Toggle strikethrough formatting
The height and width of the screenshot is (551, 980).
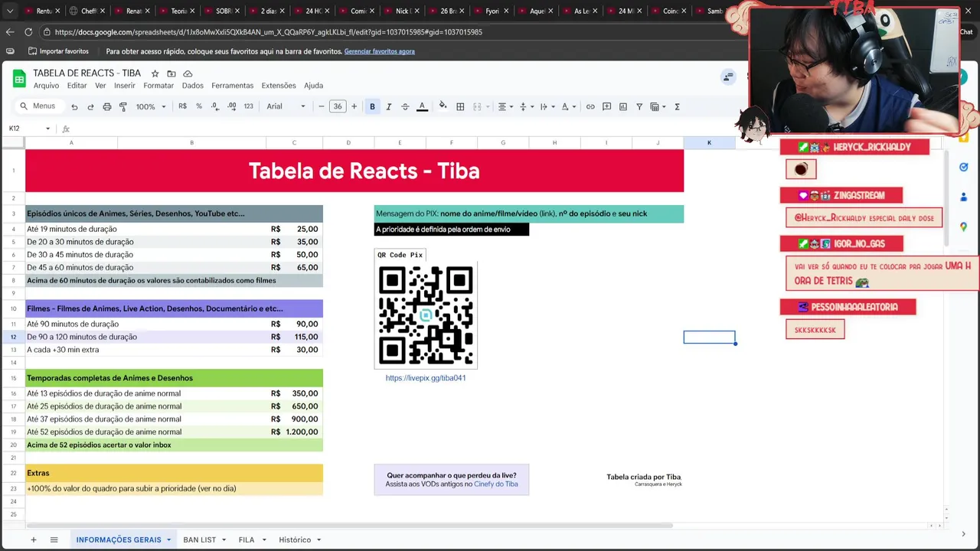405,106
